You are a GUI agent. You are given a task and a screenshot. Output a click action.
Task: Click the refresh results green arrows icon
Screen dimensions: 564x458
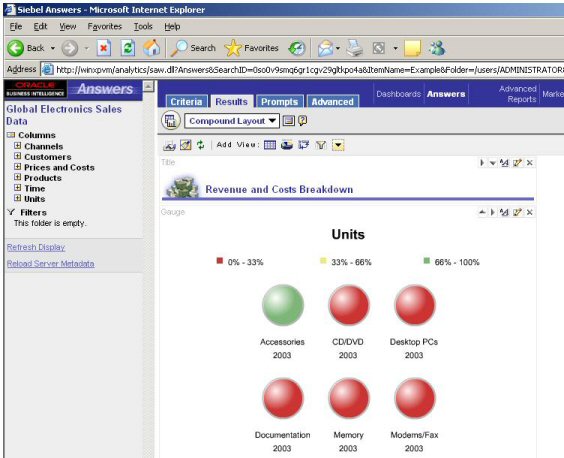point(200,145)
